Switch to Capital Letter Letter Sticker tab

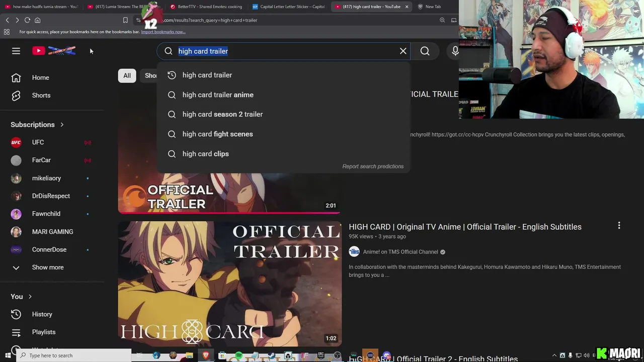pos(289,7)
